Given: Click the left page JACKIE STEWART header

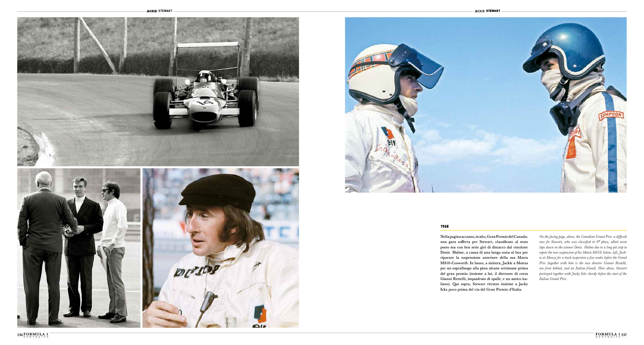Looking at the screenshot, I should pyautogui.click(x=159, y=11).
